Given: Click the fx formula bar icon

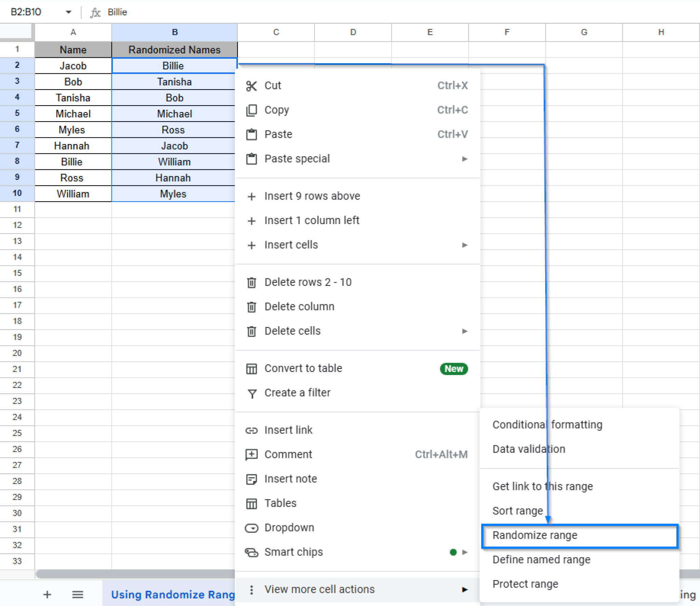Looking at the screenshot, I should [x=96, y=12].
